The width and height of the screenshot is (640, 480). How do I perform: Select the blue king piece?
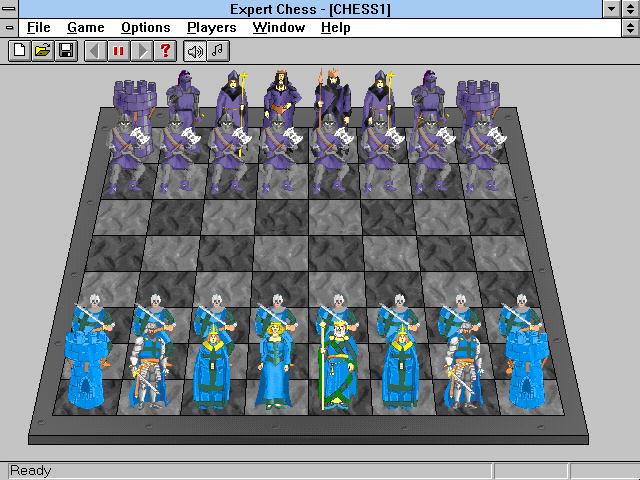click(x=338, y=364)
